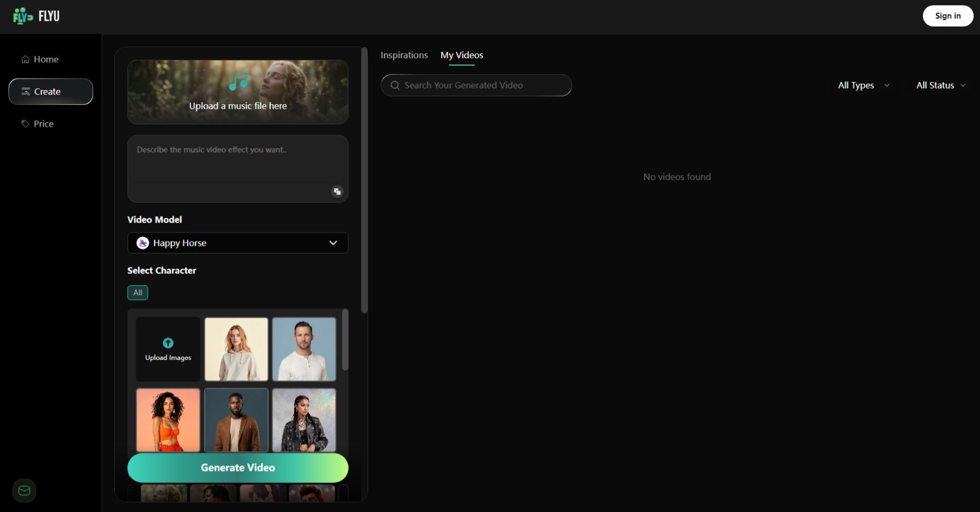This screenshot has width=980, height=512.
Task: Click the music note upload icon
Action: (x=238, y=83)
